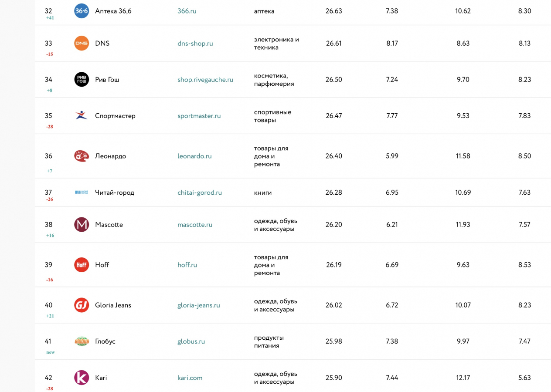
Task: Click the black Рив Гош logo
Action: point(82,79)
